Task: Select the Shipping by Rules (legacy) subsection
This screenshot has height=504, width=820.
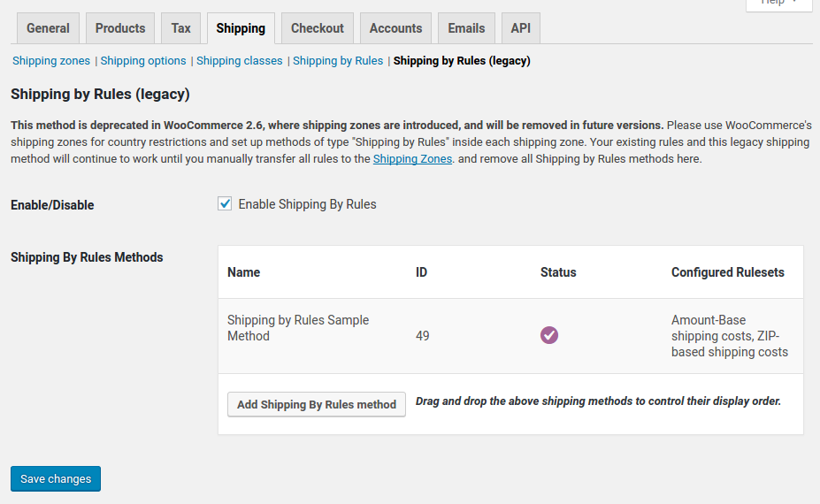Action: [462, 61]
